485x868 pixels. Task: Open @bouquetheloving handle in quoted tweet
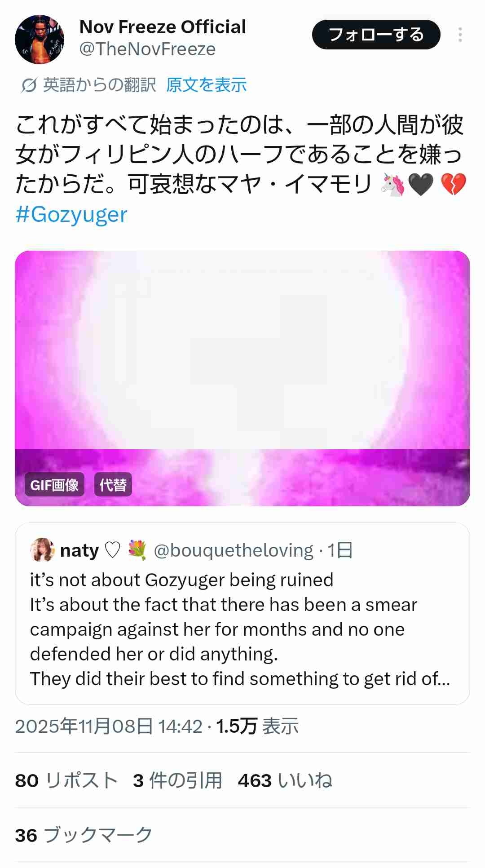pos(234,550)
